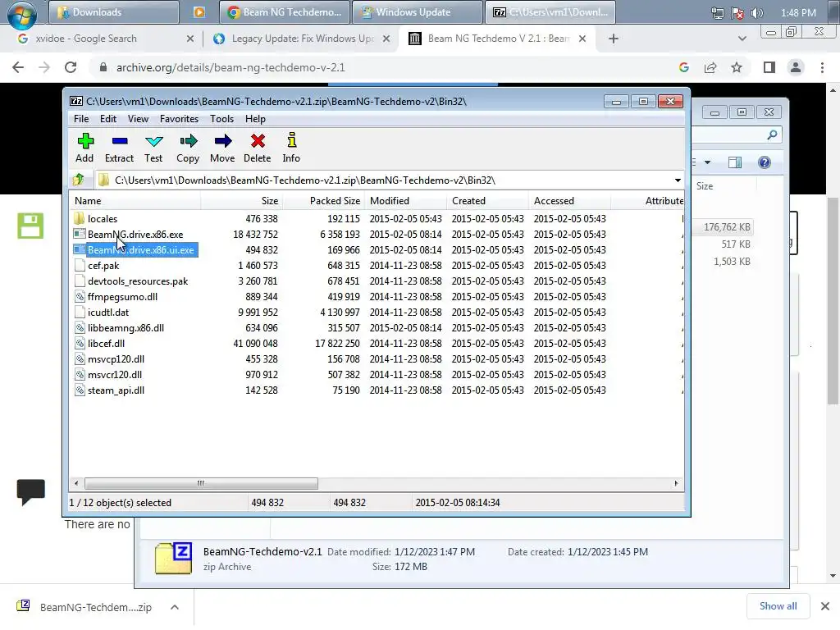The image size is (840, 630).
Task: Open the Edit menu
Action: 108,119
